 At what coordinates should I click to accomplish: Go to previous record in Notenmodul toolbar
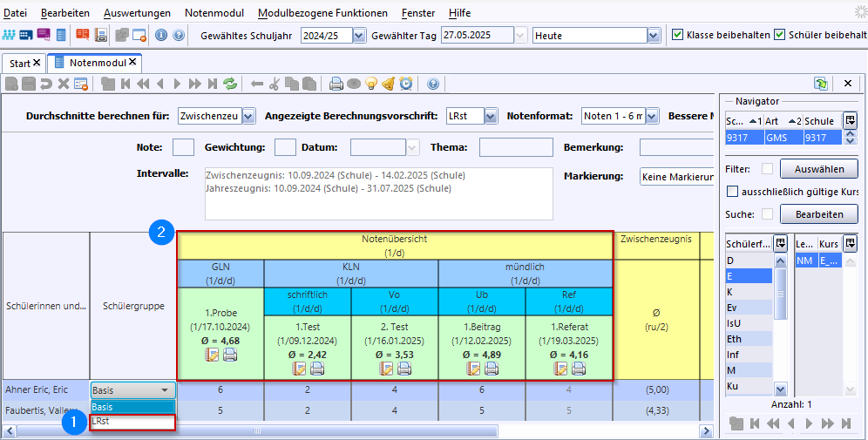point(160,85)
